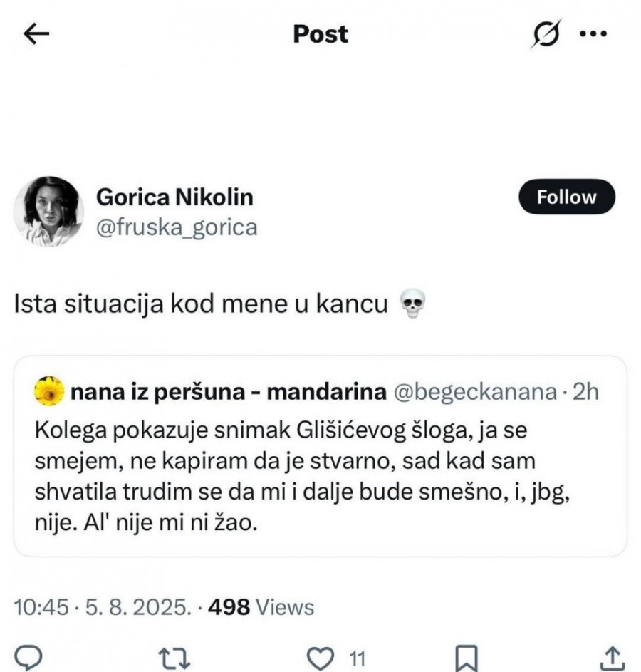Open the three-dots more options menu
The height and width of the screenshot is (672, 641).
pos(593,34)
